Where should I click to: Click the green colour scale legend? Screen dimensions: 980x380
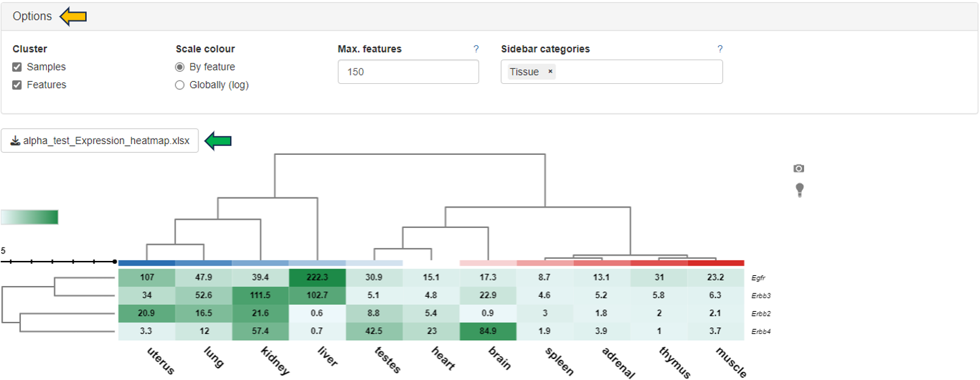(30, 217)
